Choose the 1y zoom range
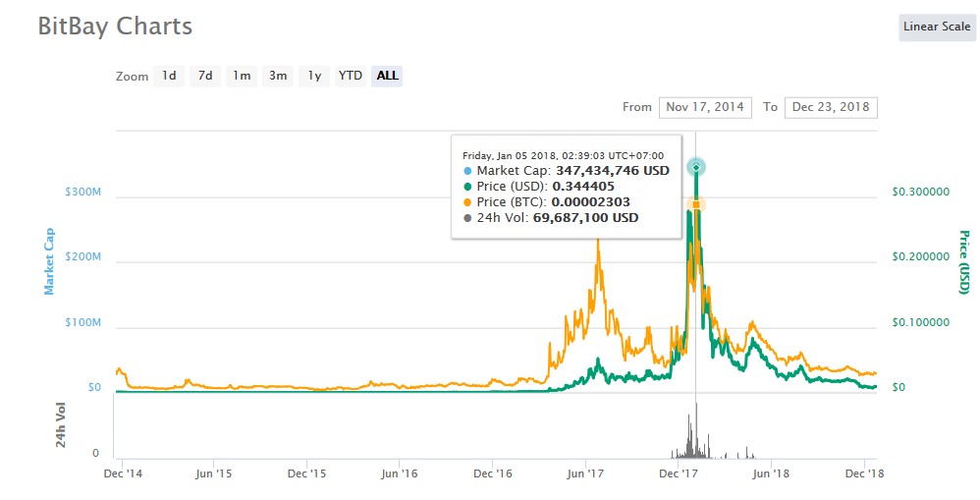980x500 pixels. pos(314,76)
